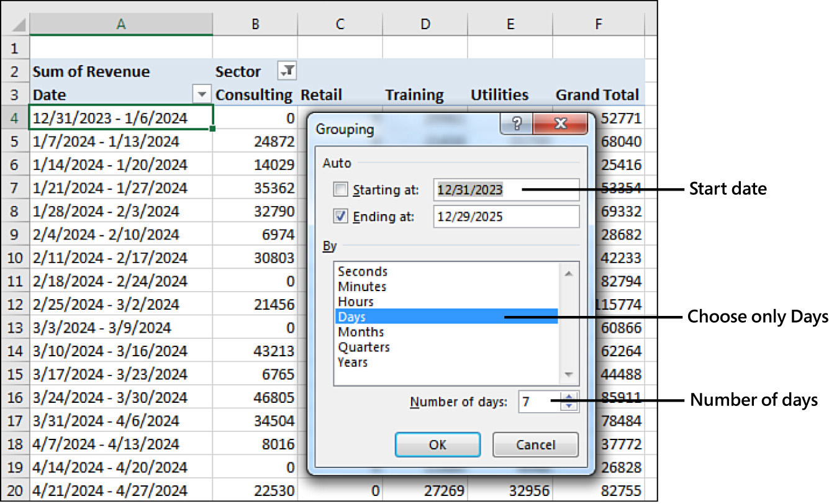
Task: Close the Grouping dialog with X
Action: coord(561,125)
